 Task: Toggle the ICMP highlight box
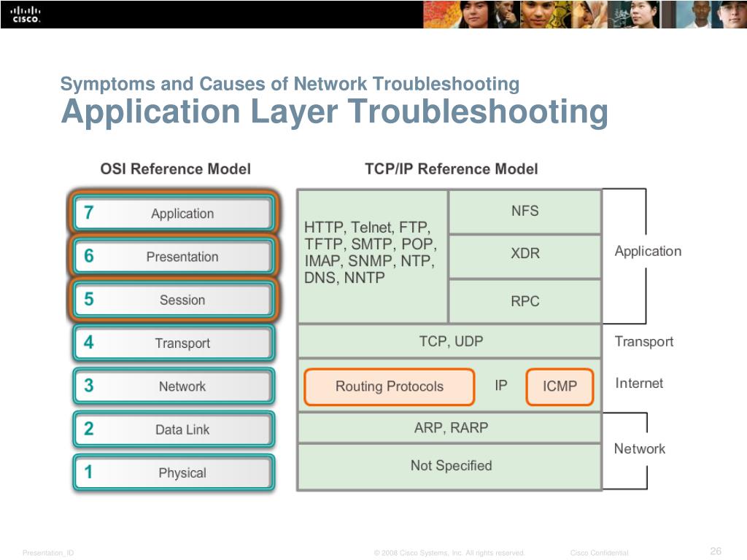[559, 387]
